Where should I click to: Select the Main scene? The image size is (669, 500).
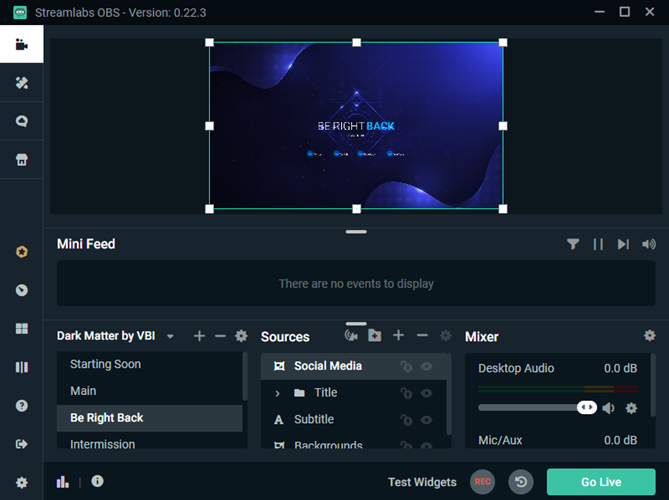coord(149,391)
